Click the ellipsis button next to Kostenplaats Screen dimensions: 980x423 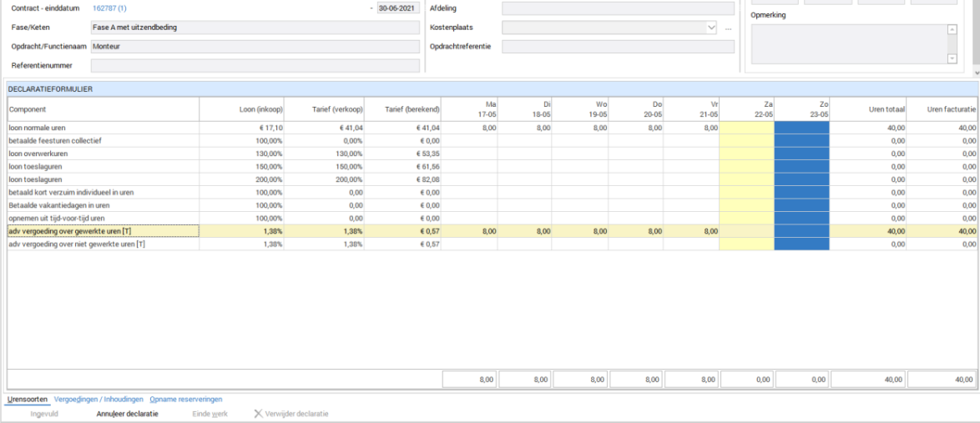[x=728, y=28]
